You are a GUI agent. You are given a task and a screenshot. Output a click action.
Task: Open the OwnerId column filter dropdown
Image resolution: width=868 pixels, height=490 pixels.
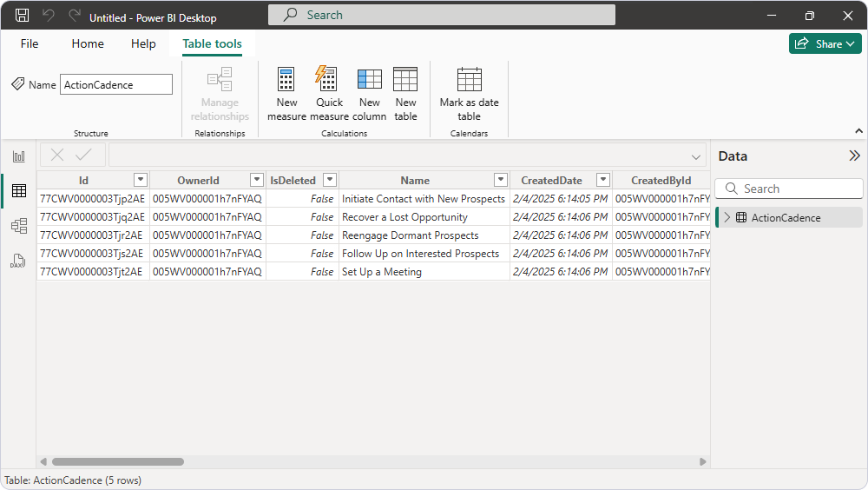pyautogui.click(x=257, y=180)
